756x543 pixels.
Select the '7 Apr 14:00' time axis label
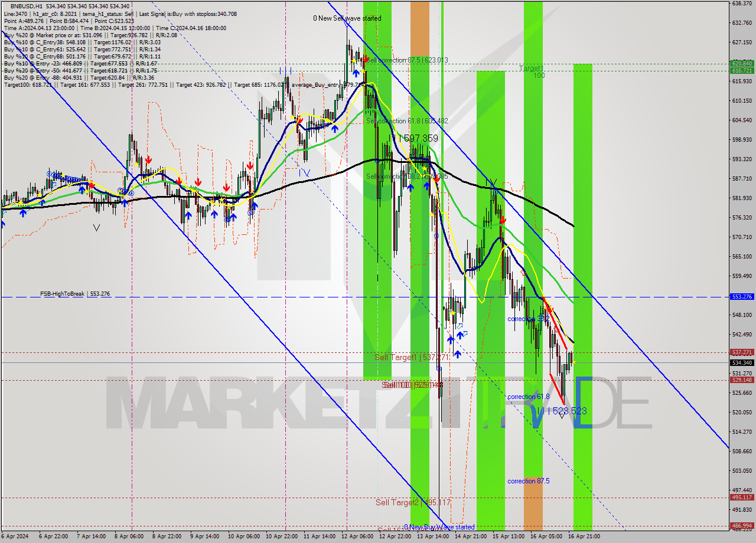(x=91, y=537)
